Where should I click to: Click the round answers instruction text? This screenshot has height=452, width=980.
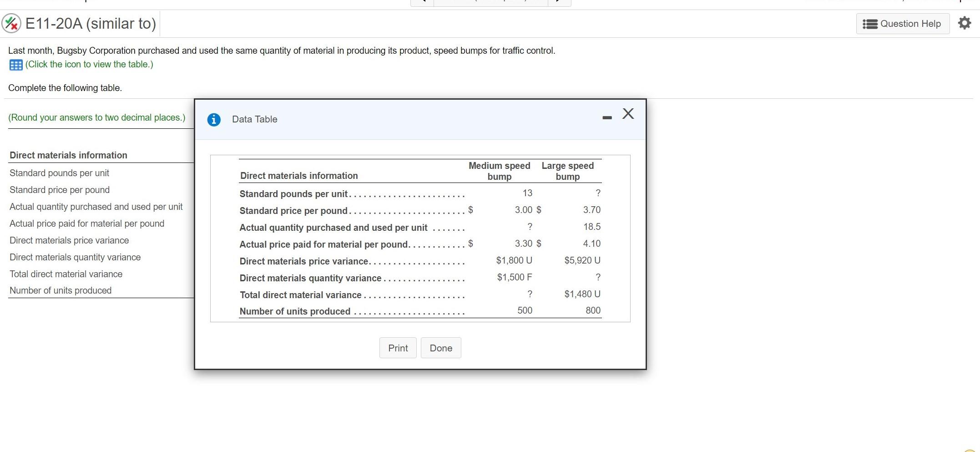[x=97, y=117]
